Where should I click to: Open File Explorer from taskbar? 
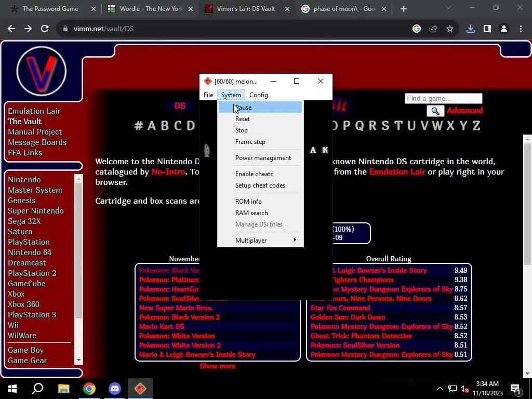click(x=63, y=389)
